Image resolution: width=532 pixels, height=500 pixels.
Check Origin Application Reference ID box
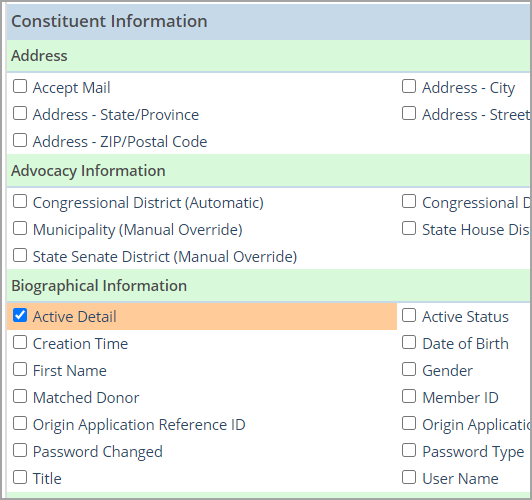coord(20,423)
